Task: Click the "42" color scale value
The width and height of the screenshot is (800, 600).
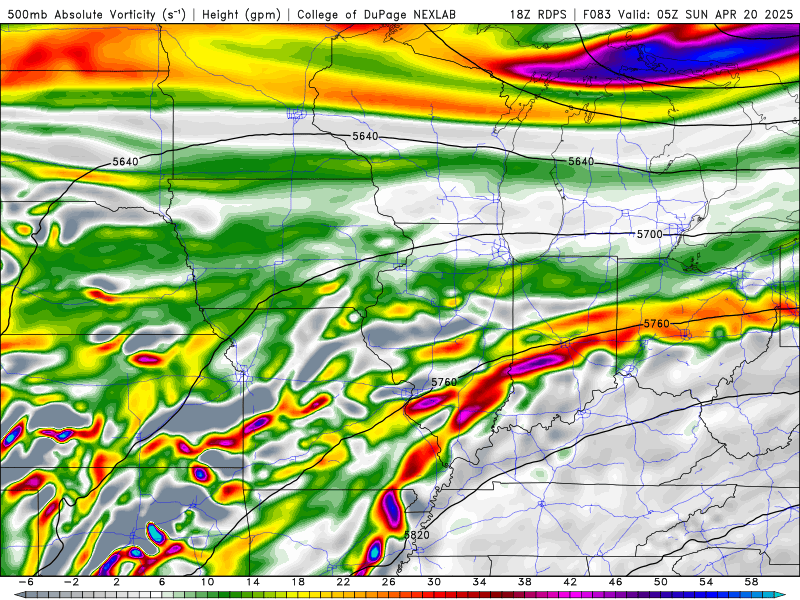Action: 570,582
